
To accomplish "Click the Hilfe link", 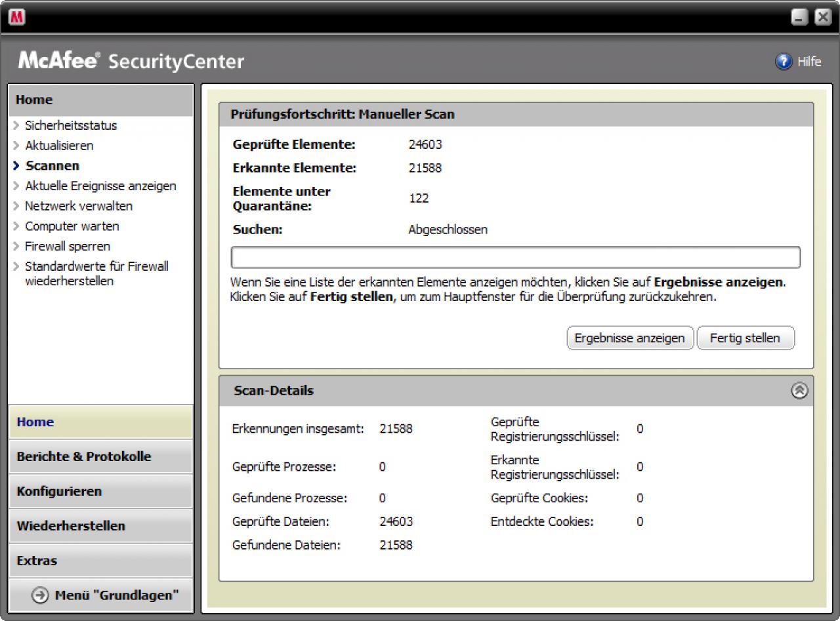I will (x=809, y=62).
